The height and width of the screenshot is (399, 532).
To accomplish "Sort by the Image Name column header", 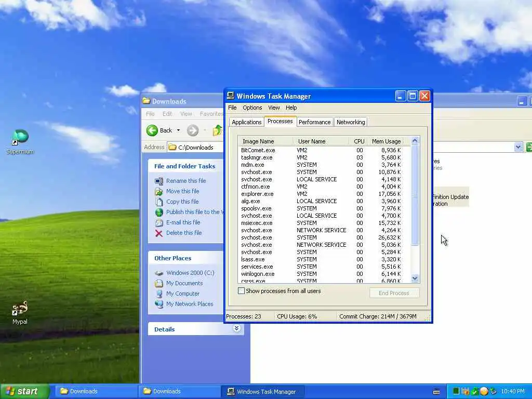I will pyautogui.click(x=265, y=141).
